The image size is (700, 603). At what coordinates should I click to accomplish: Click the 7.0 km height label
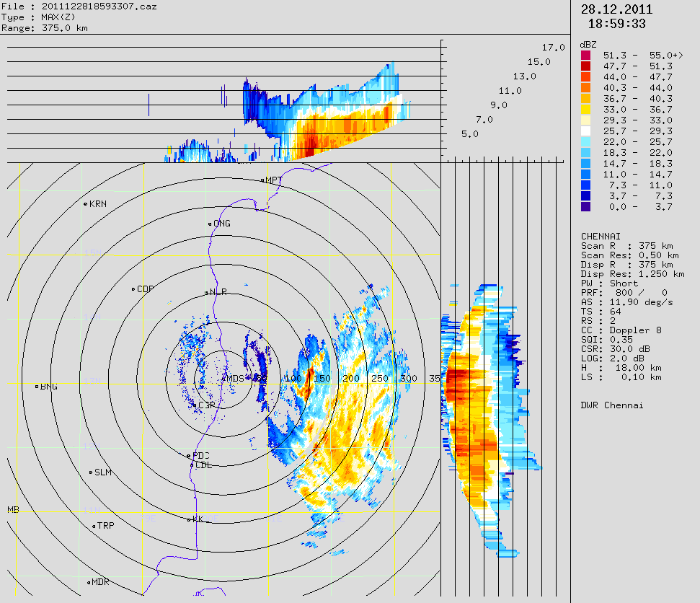pos(484,119)
